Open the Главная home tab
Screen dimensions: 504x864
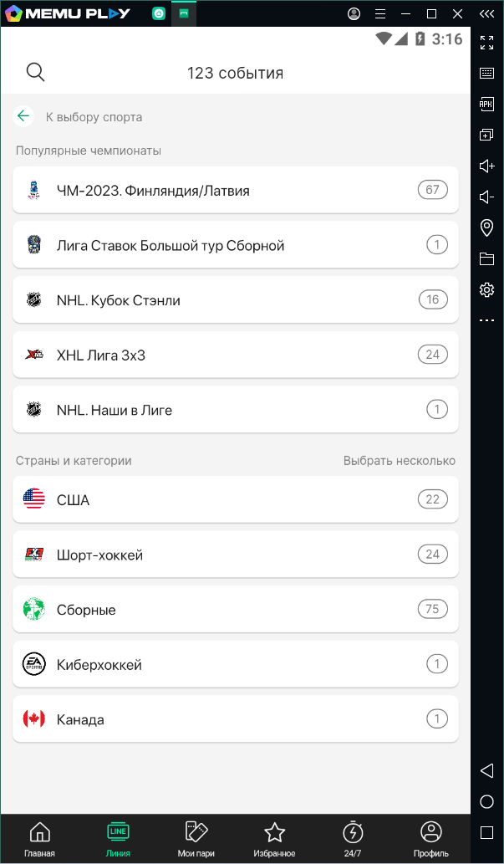(x=39, y=839)
